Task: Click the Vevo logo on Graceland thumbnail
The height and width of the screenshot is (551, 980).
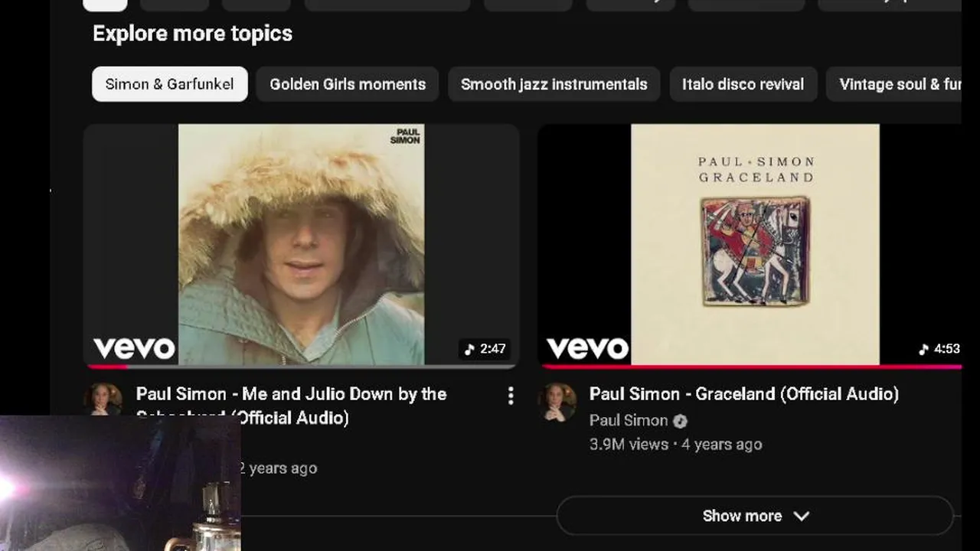Action: point(587,349)
